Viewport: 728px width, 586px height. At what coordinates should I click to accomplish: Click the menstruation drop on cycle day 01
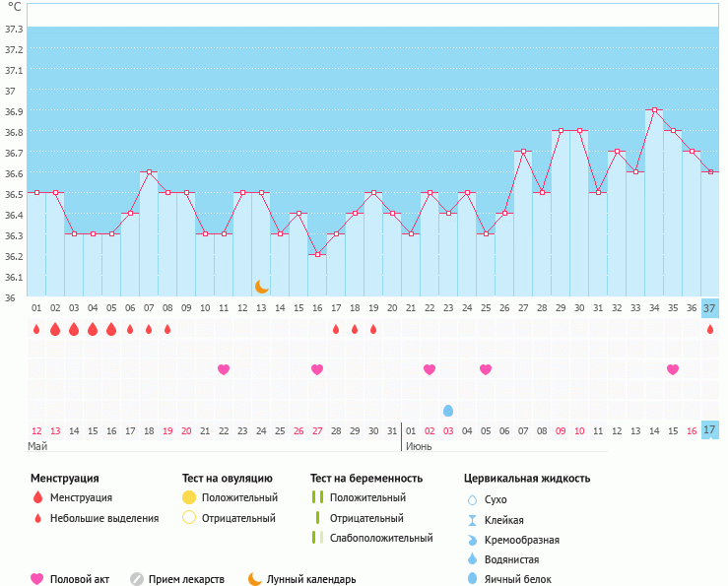tap(36, 329)
